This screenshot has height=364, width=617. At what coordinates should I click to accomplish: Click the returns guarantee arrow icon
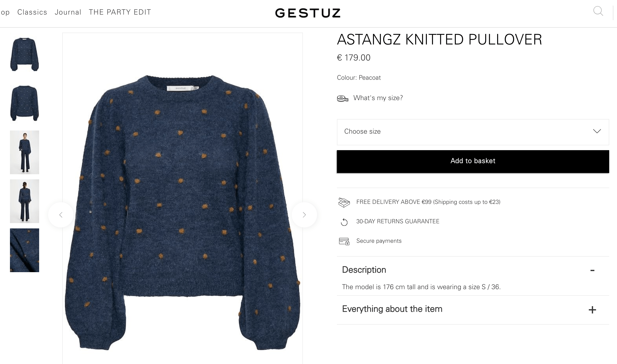pos(344,222)
